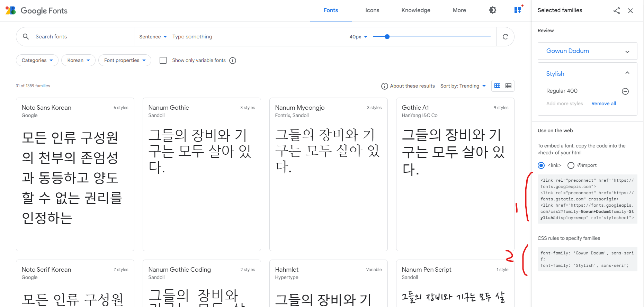Open the Icons tab
The width and height of the screenshot is (644, 307).
[x=372, y=10]
